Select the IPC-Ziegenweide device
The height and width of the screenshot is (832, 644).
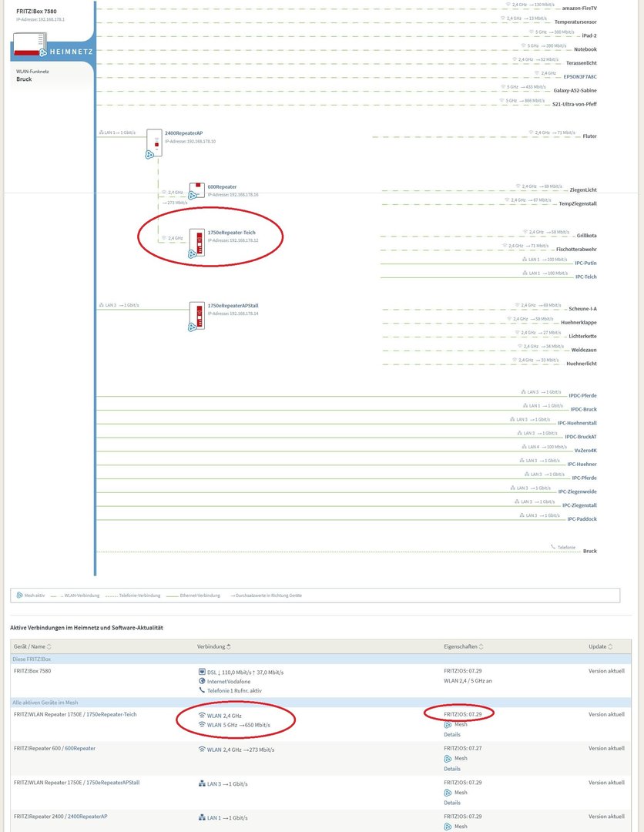[x=577, y=491]
